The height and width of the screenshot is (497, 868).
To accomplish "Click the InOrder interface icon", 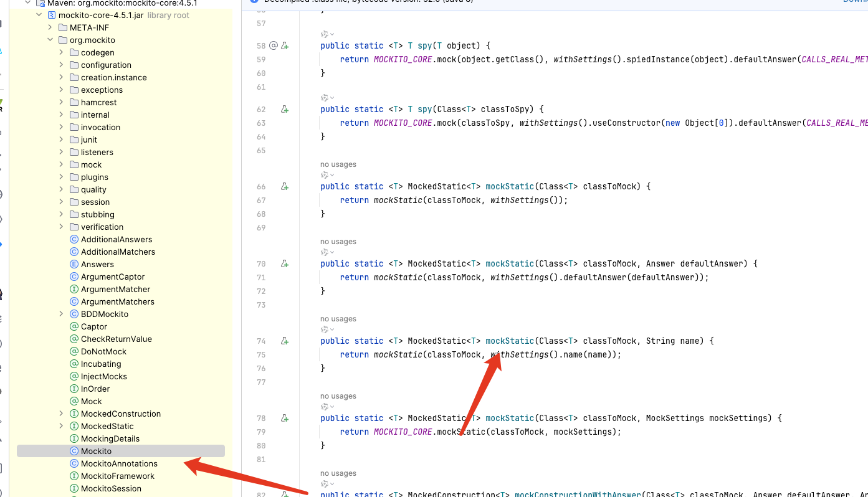I will click(x=74, y=389).
